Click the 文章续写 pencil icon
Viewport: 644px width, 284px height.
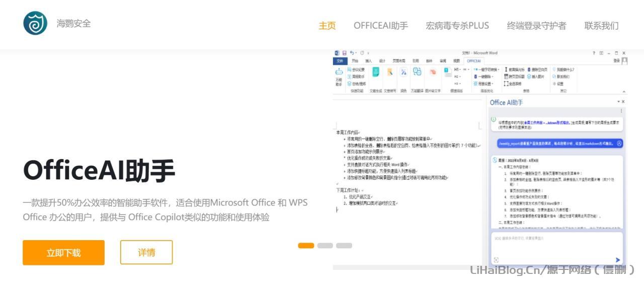pyautogui.click(x=390, y=72)
